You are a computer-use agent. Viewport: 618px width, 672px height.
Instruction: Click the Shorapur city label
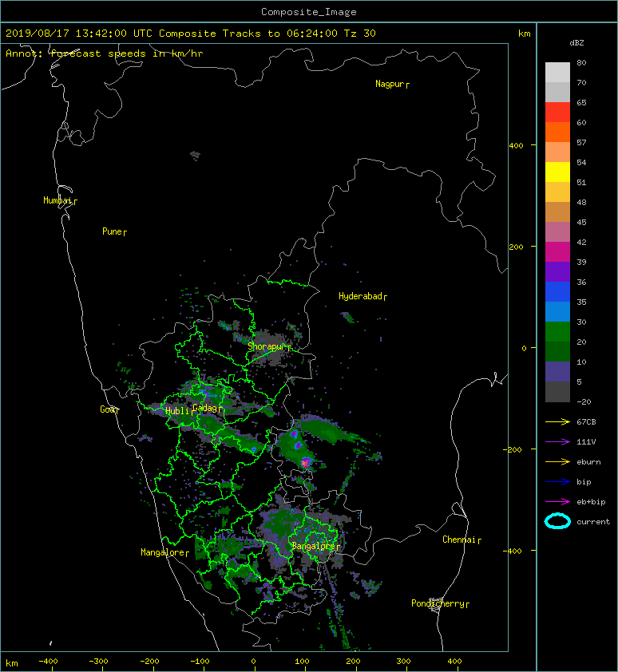(x=267, y=346)
